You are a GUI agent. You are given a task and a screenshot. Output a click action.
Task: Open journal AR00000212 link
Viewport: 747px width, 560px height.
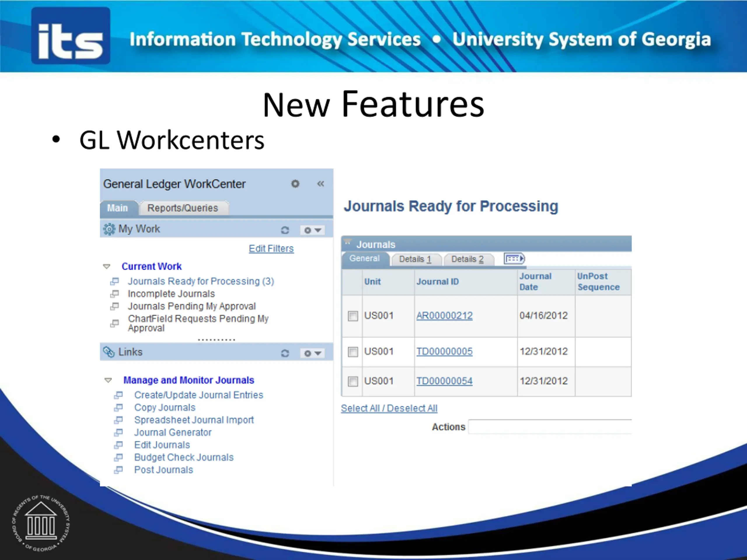[x=444, y=316]
